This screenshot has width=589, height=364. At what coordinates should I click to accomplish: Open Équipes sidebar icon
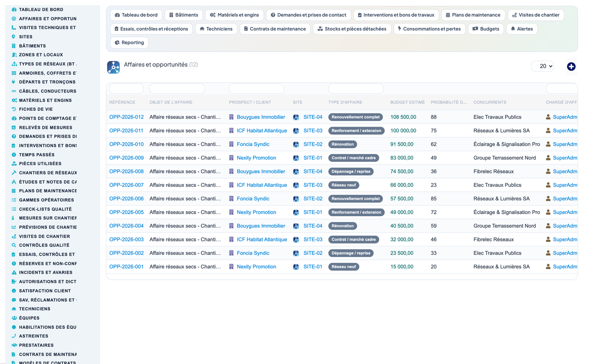pyautogui.click(x=14, y=318)
